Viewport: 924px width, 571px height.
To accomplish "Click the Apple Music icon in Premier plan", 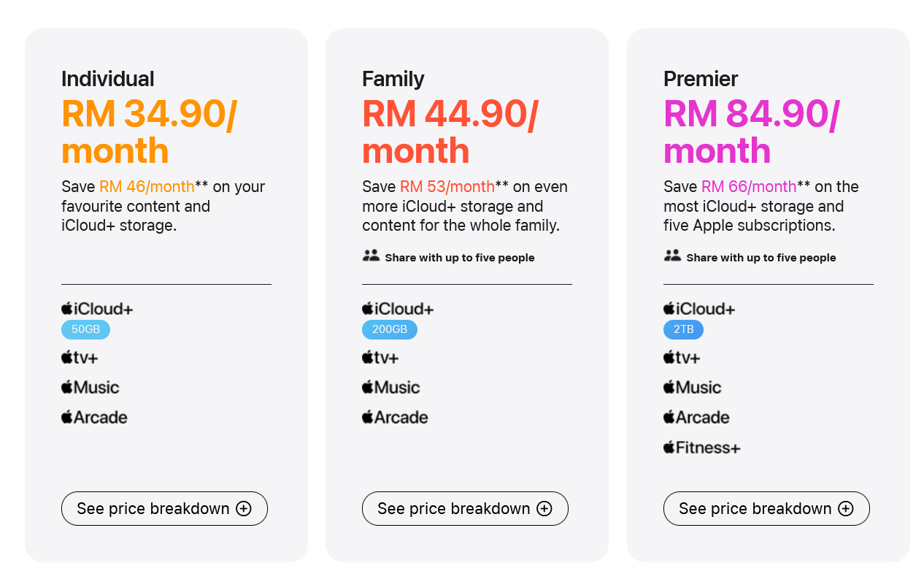I will point(669,387).
